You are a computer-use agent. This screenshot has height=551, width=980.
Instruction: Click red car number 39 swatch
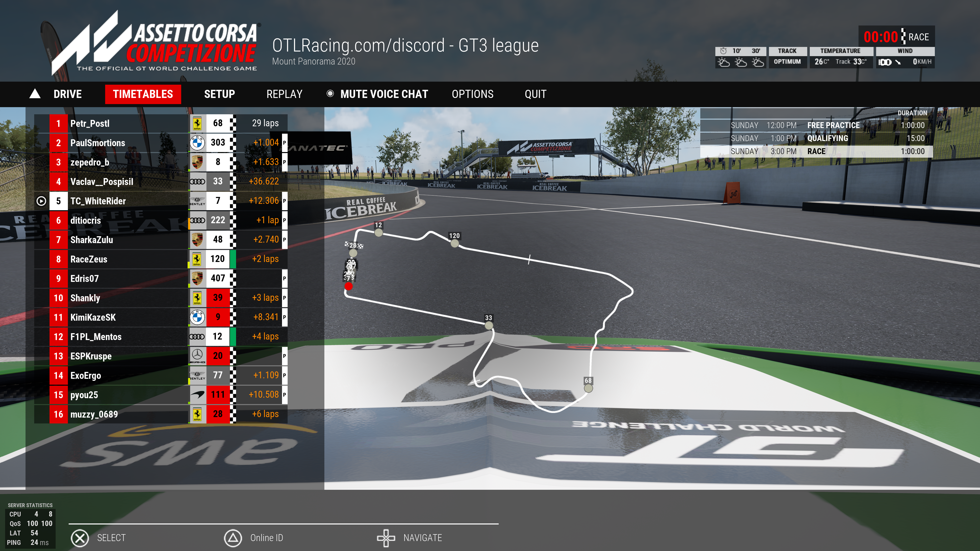click(218, 298)
